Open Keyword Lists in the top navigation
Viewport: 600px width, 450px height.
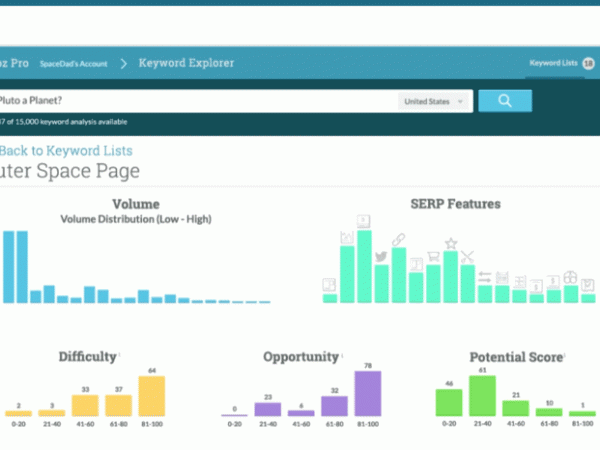553,63
